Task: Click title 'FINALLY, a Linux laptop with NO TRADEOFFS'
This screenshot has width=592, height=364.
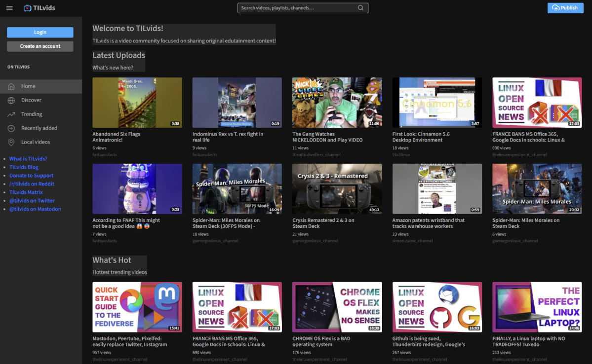Action: (x=529, y=341)
